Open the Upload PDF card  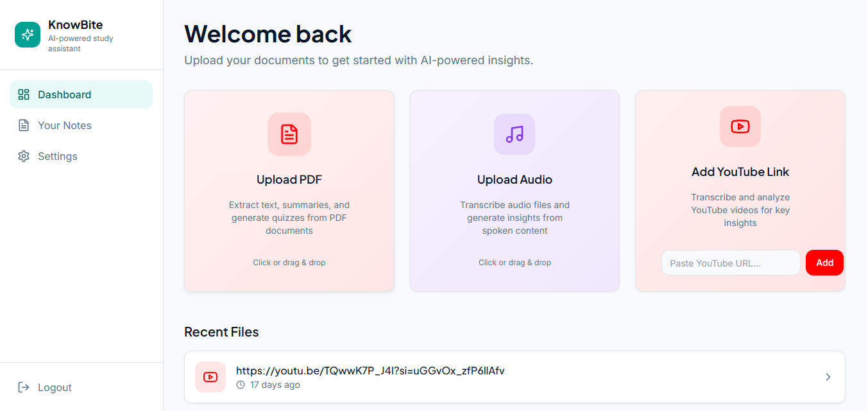coord(289,191)
